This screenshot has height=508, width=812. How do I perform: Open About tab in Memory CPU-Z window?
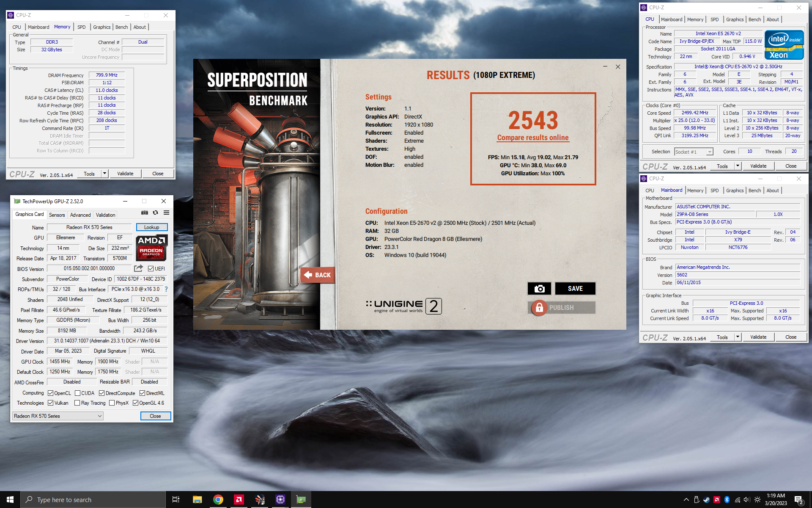[140, 27]
